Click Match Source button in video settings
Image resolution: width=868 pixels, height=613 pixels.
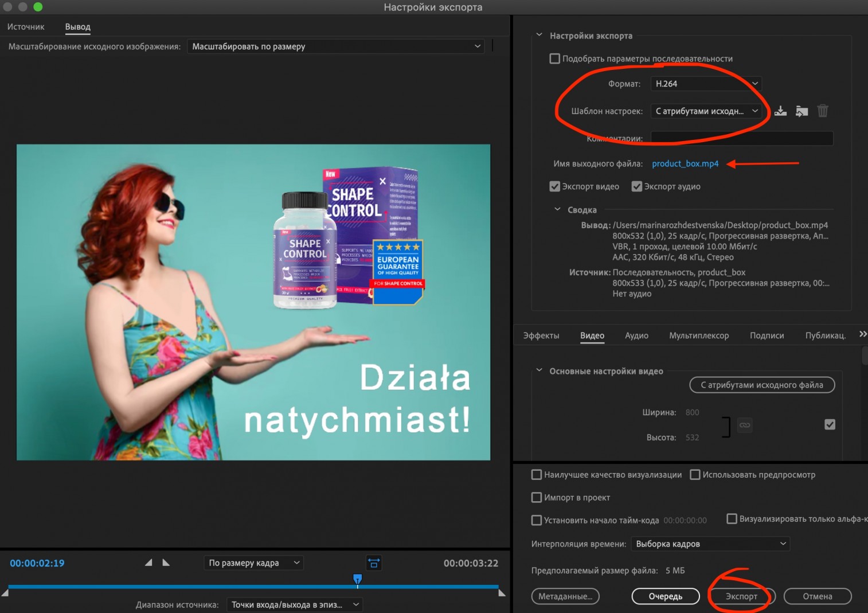click(762, 385)
